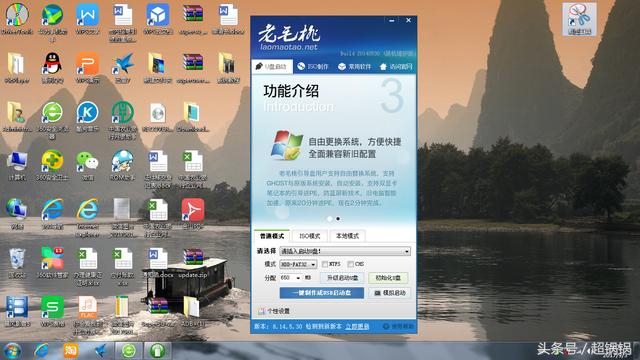Switch to the ISO制作 top tab
640x360 pixels.
tap(313, 67)
